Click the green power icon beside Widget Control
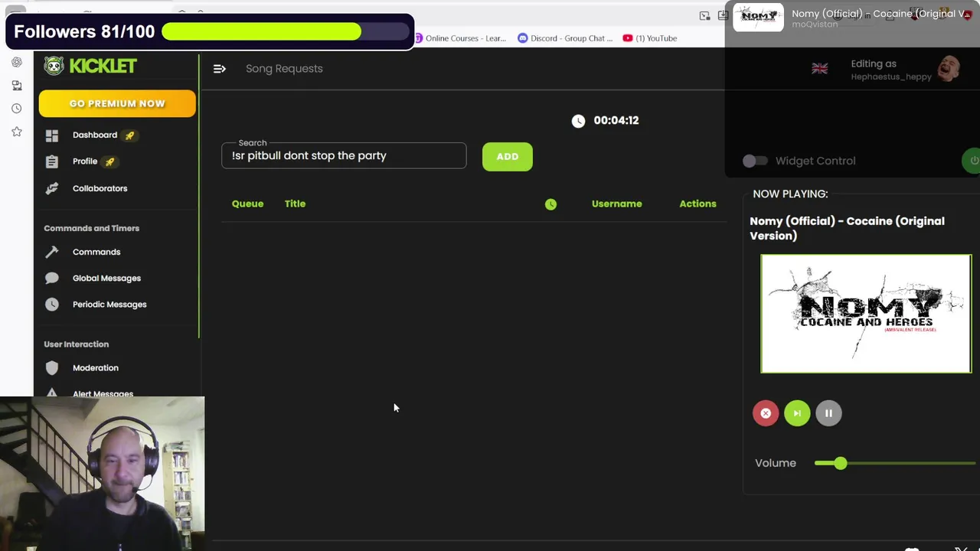The width and height of the screenshot is (980, 551). click(x=972, y=161)
